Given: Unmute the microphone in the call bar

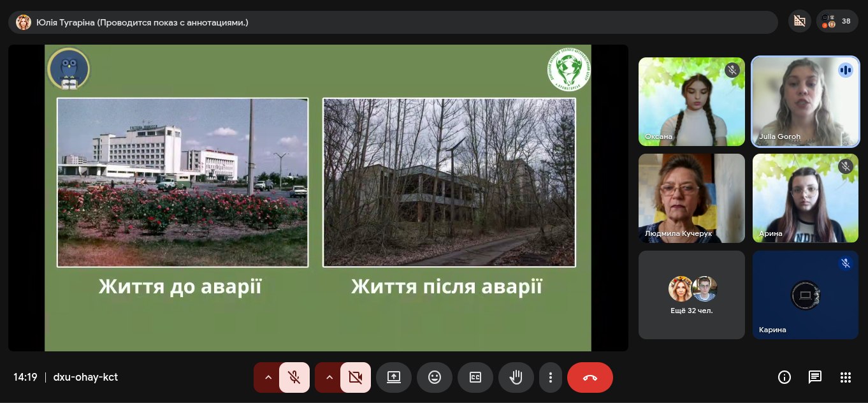Looking at the screenshot, I should pyautogui.click(x=294, y=377).
